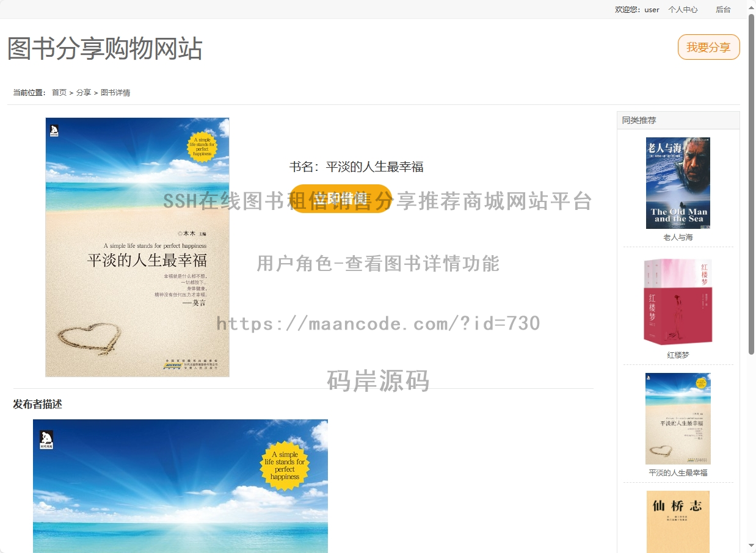Click the sidebar 平淡的人生最幸福 caption link

click(x=678, y=473)
